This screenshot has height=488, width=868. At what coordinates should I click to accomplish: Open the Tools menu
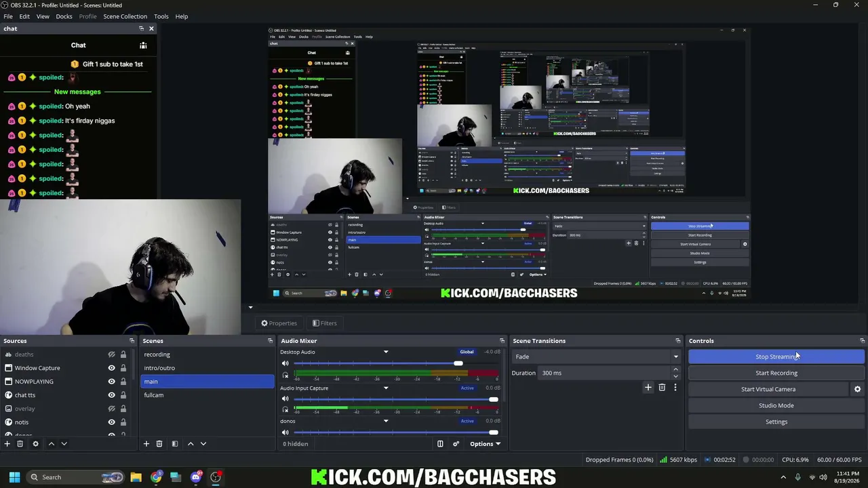161,16
